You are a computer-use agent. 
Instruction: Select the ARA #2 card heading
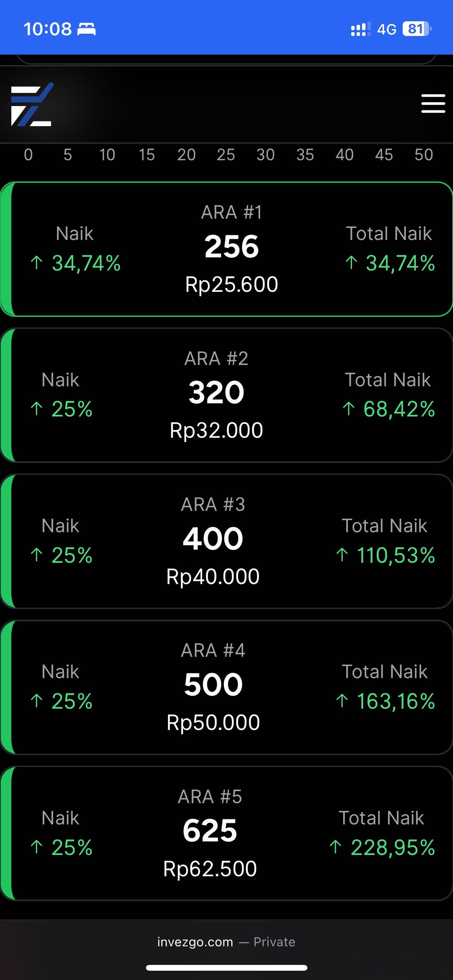point(216,358)
